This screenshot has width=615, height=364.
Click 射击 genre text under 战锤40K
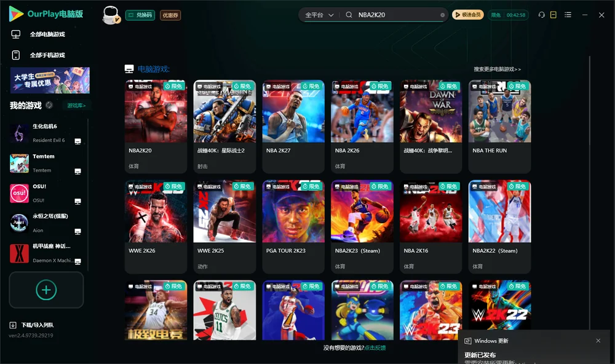[x=202, y=166]
